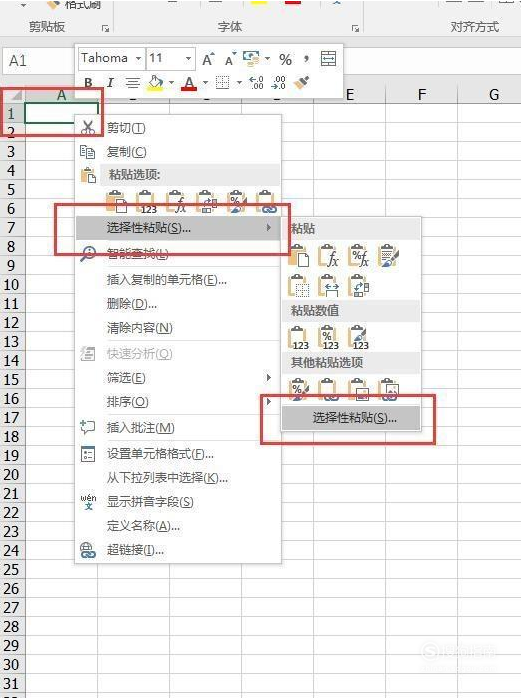The width and height of the screenshot is (521, 698).
Task: Select 从下拉列表中选择(K)... menu item
Action: click(x=178, y=478)
